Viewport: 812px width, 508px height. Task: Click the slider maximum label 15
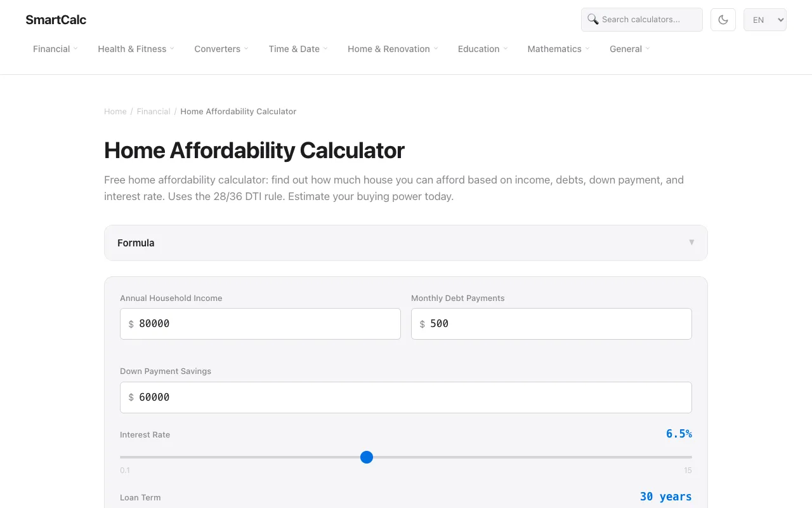(688, 471)
